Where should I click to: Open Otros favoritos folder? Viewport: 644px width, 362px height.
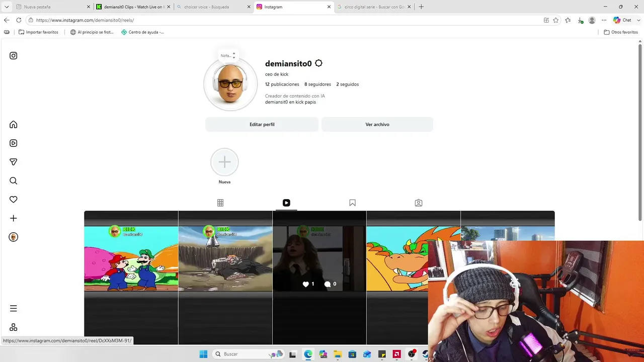[x=621, y=32]
